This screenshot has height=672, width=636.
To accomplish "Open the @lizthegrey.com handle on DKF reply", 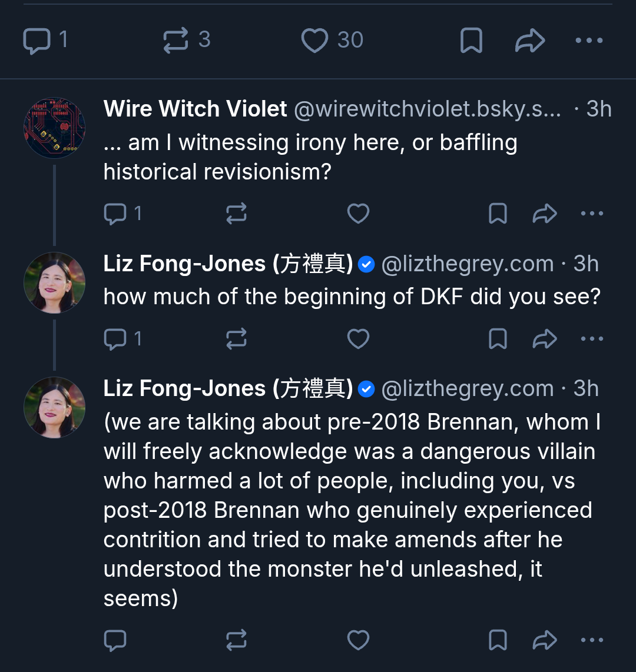I will click(468, 264).
